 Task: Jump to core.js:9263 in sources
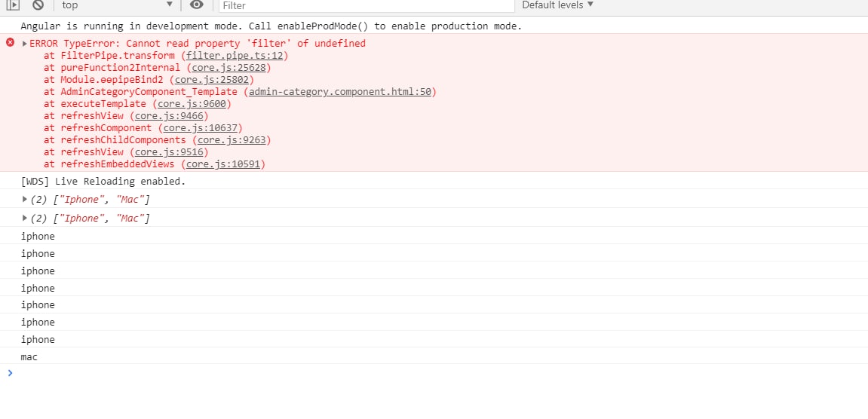231,140
